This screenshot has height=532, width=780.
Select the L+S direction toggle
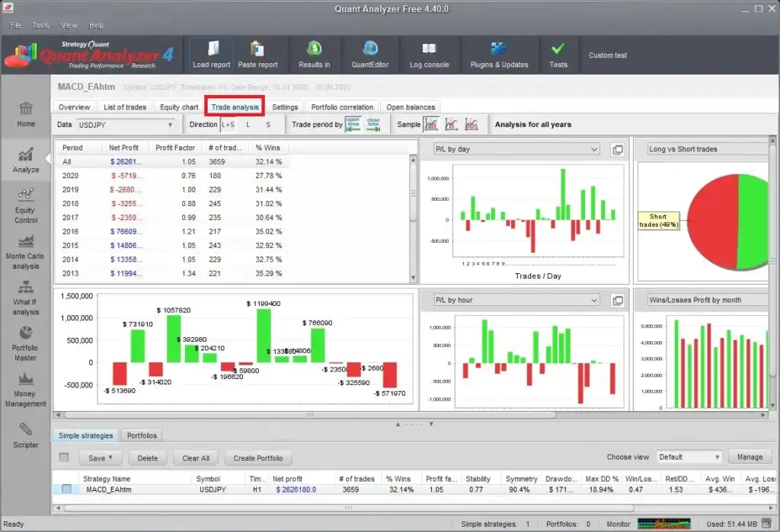point(228,125)
